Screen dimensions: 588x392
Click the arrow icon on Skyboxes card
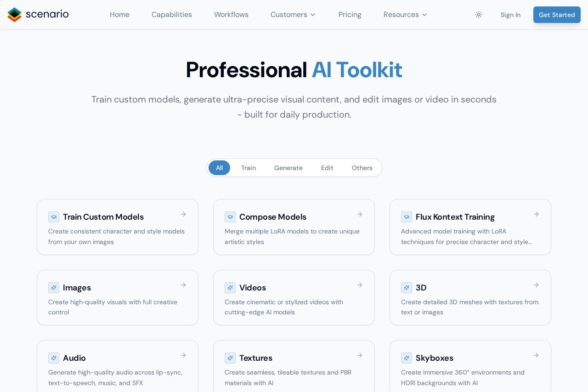(x=536, y=355)
